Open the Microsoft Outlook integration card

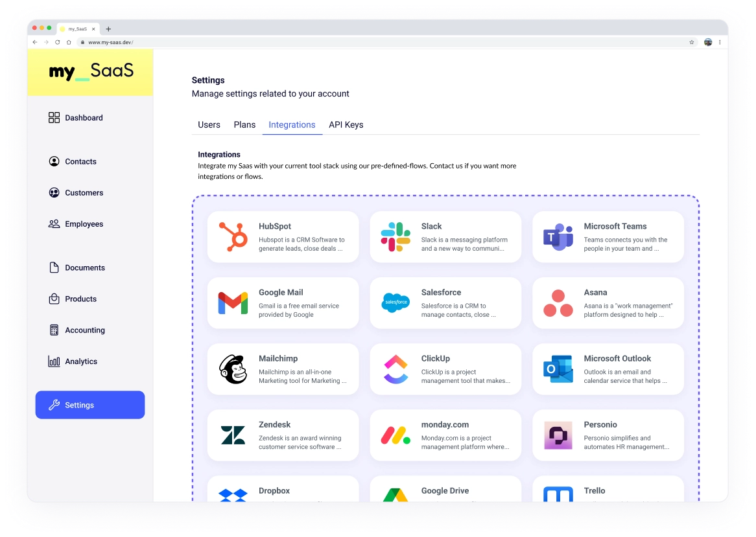tap(608, 369)
